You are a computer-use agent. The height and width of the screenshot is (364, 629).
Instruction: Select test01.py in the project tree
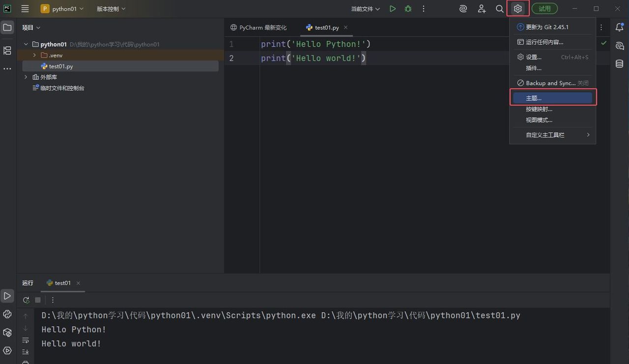tap(61, 66)
